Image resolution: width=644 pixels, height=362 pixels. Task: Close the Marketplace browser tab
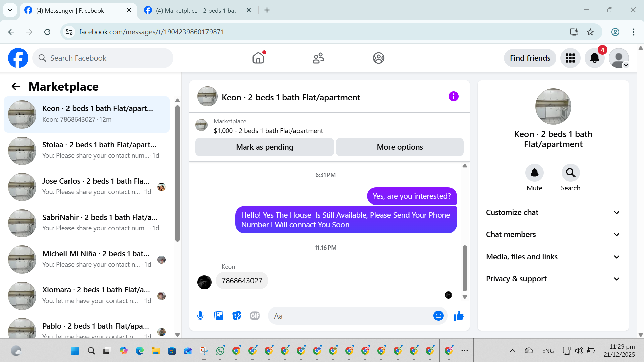tap(249, 10)
